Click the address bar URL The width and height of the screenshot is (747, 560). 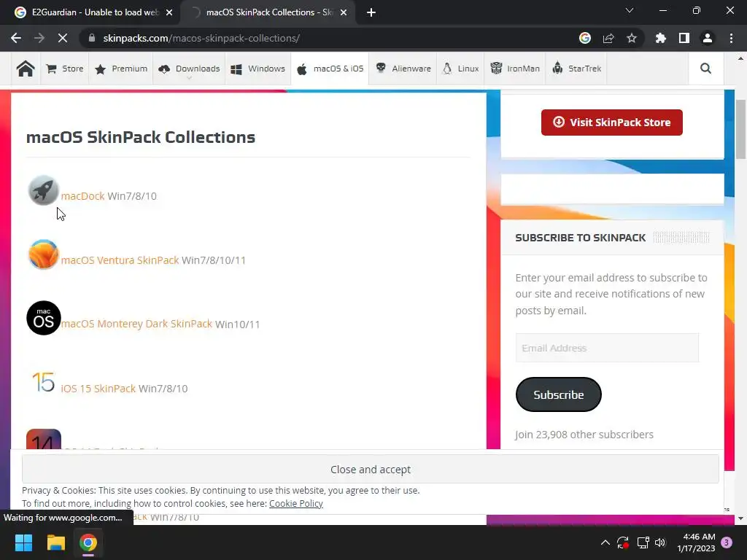pos(201,38)
